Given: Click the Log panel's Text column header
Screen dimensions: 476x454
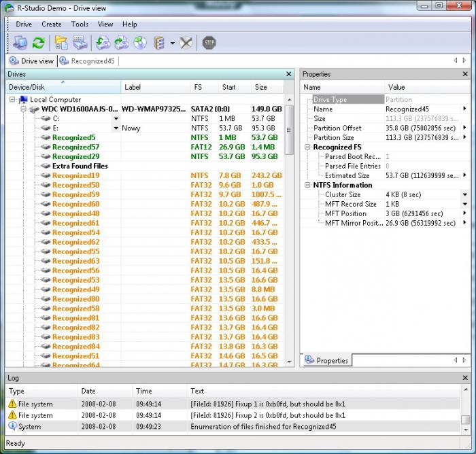Looking at the screenshot, I should (324, 391).
